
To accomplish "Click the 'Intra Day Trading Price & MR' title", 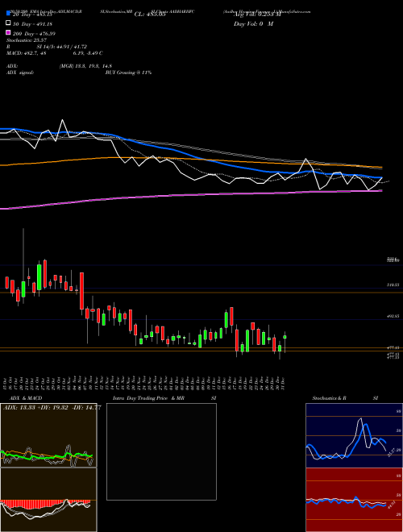I will click(x=148, y=398).
